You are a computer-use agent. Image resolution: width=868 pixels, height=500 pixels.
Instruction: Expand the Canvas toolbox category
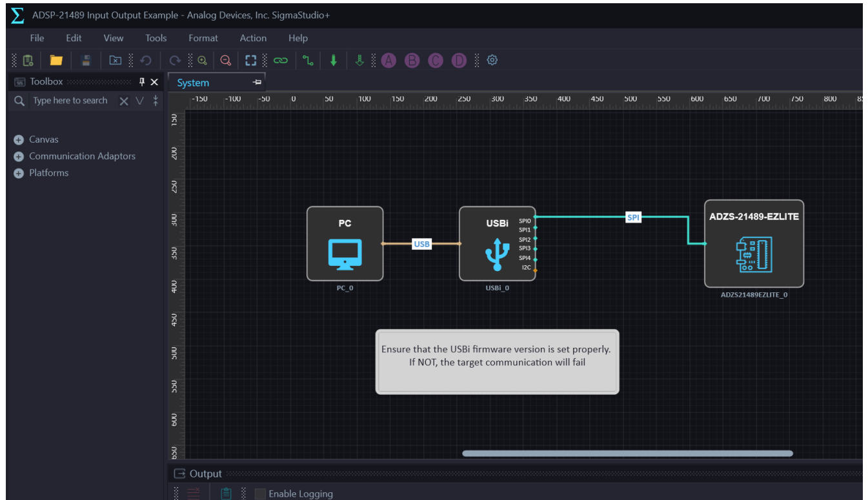pyautogui.click(x=19, y=139)
